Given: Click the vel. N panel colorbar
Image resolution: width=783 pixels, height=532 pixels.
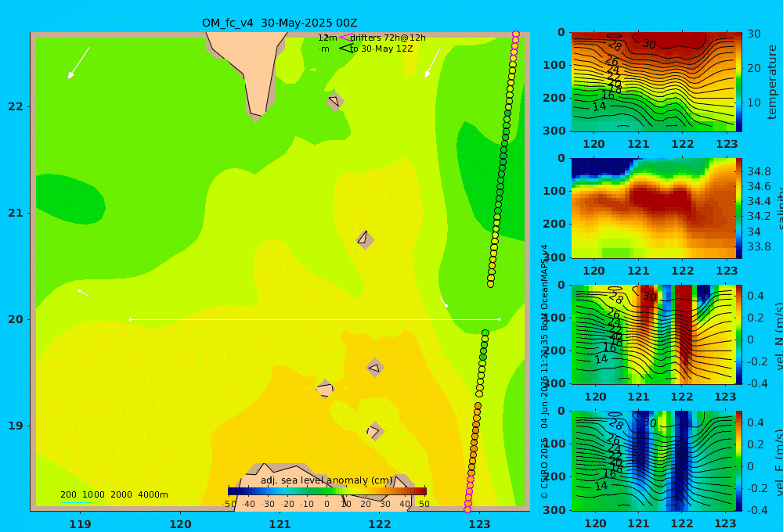Looking at the screenshot, I should point(739,334).
